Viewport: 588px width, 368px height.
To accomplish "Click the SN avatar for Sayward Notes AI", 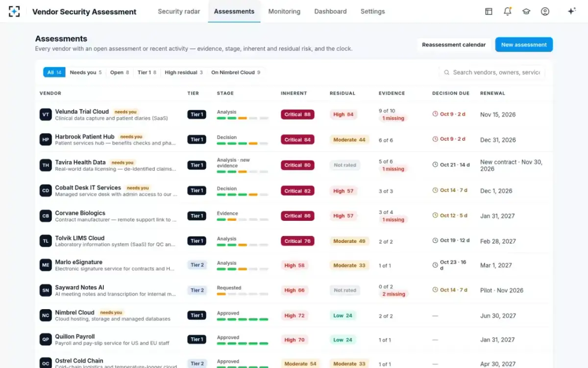I will 46,290.
